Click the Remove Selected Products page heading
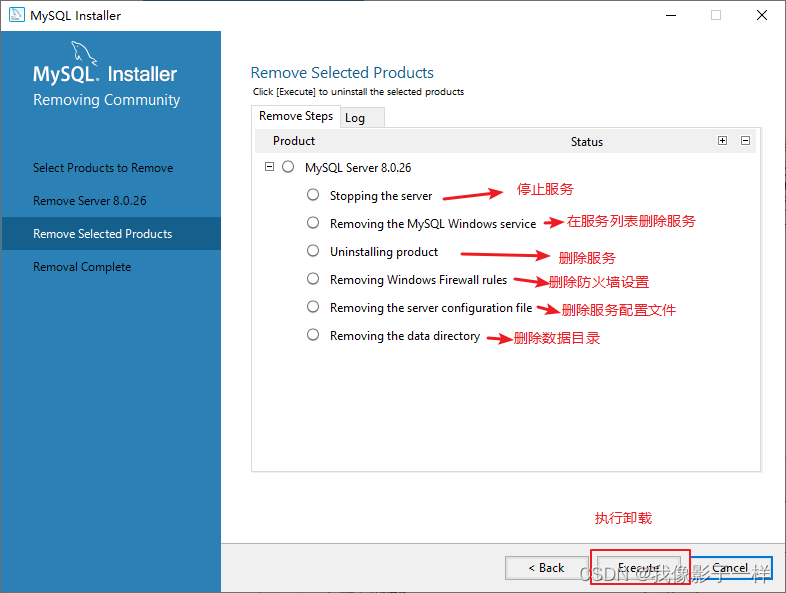The width and height of the screenshot is (786, 593). point(342,73)
